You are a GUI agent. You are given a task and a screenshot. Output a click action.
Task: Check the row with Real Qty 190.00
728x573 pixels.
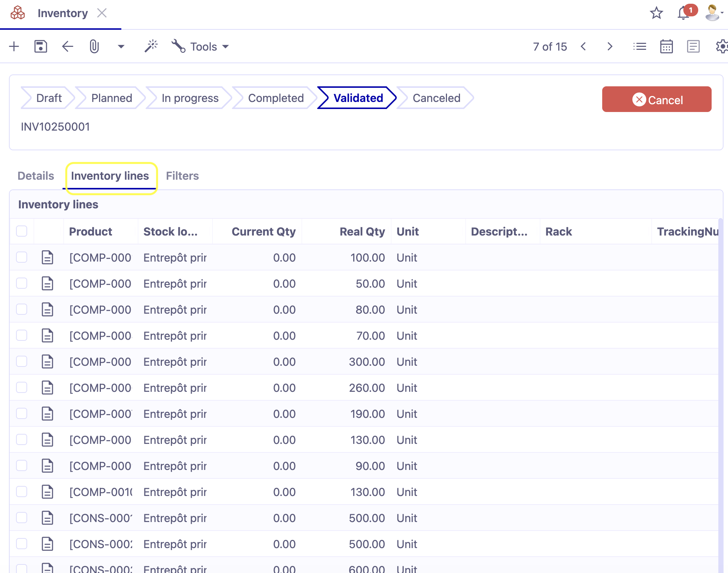coord(22,413)
